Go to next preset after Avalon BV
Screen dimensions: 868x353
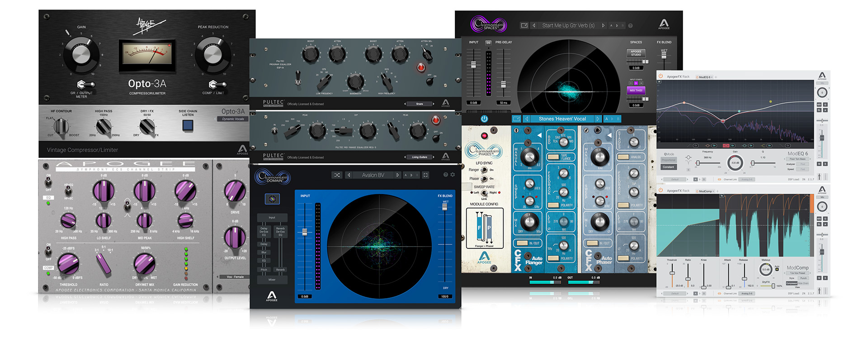click(x=397, y=175)
